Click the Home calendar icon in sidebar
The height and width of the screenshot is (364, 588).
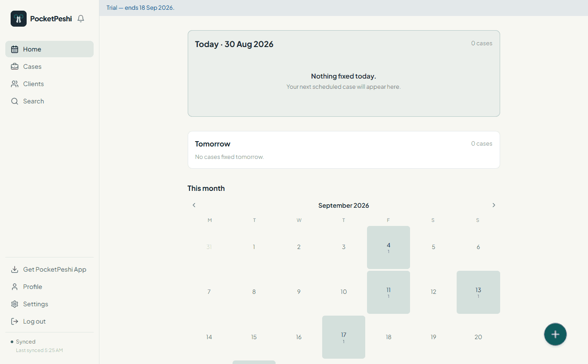pyautogui.click(x=15, y=49)
